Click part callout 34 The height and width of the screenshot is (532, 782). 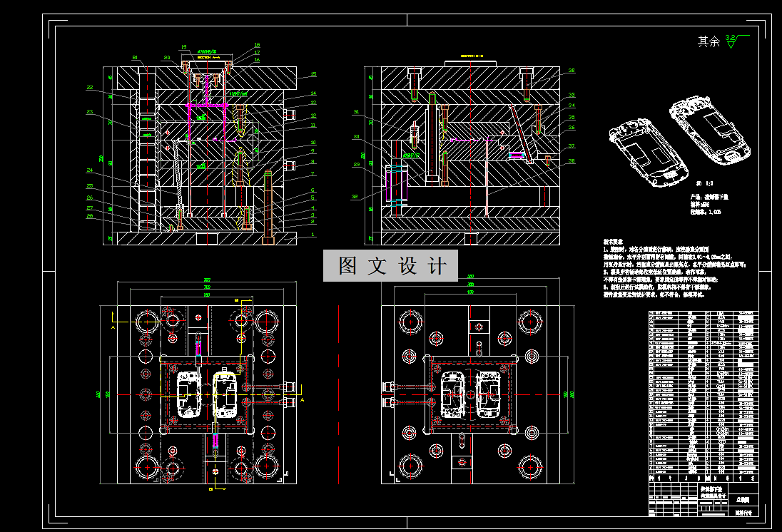pyautogui.click(x=572, y=106)
